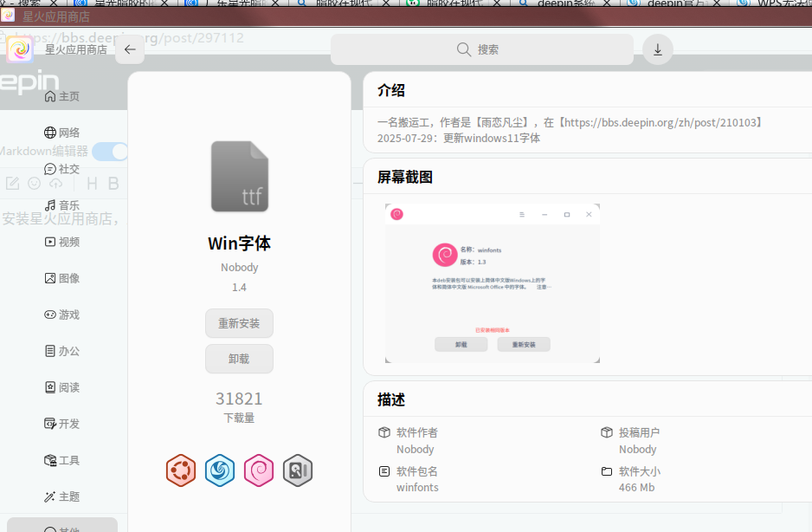Screen dimensions: 812x532
Task: Open the 工具 tools category
Action: coord(62,460)
